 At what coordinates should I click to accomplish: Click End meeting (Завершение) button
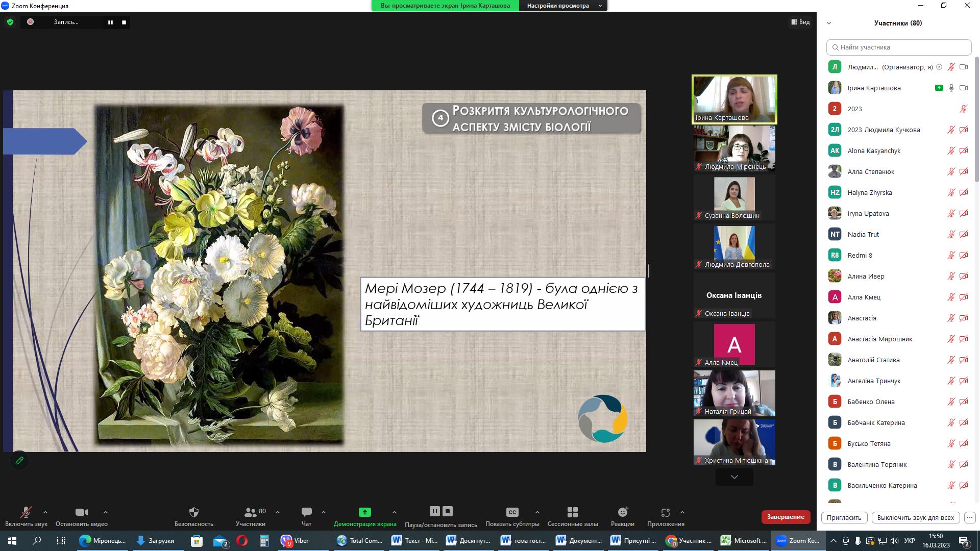pyautogui.click(x=786, y=517)
